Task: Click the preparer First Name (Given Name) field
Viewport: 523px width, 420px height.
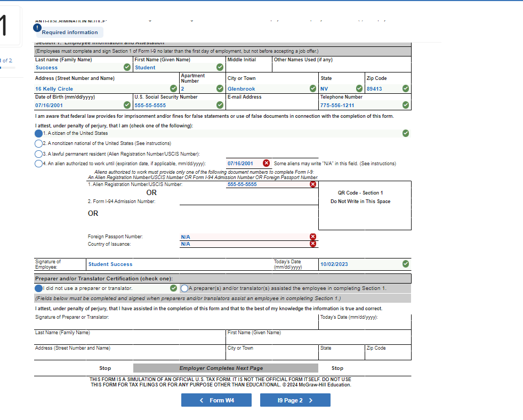Action: pyautogui.click(x=318, y=340)
